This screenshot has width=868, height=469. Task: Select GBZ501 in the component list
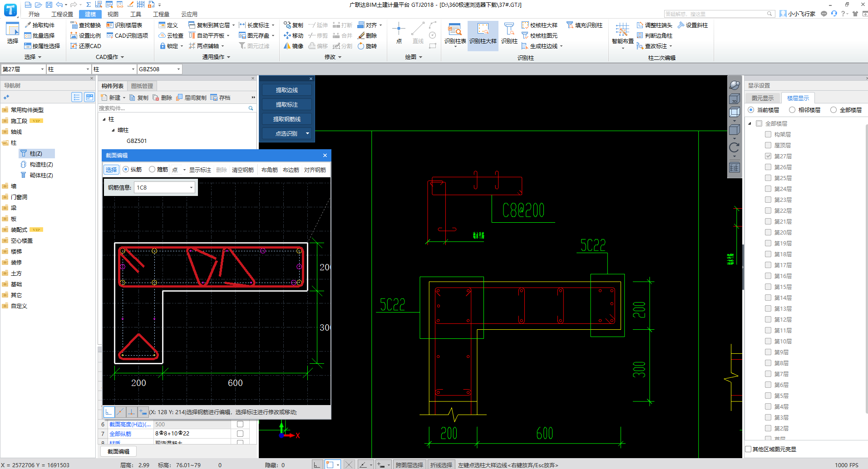point(137,141)
